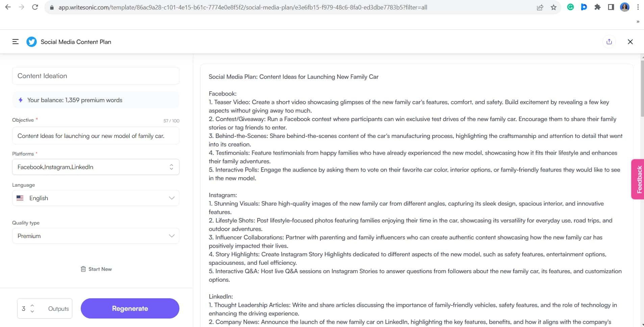
Task: Bookmark the page using the star icon
Action: (x=553, y=7)
